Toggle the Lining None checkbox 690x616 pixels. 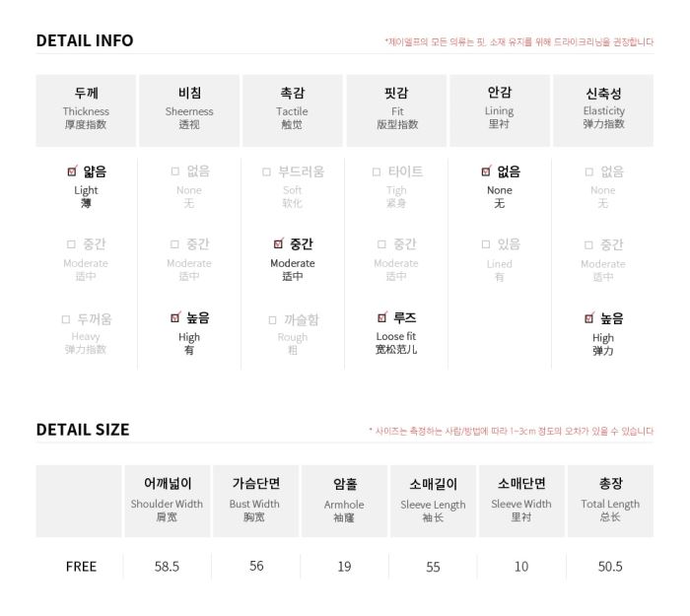click(x=486, y=171)
